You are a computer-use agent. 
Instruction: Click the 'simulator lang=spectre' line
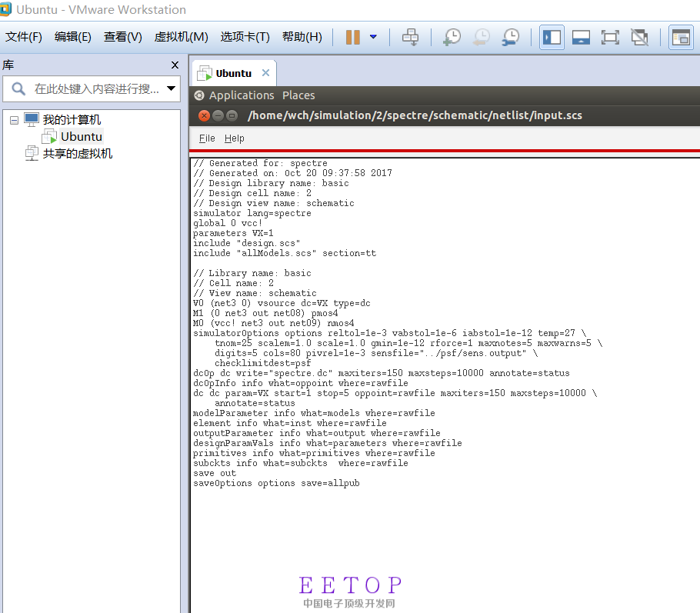[x=252, y=213]
